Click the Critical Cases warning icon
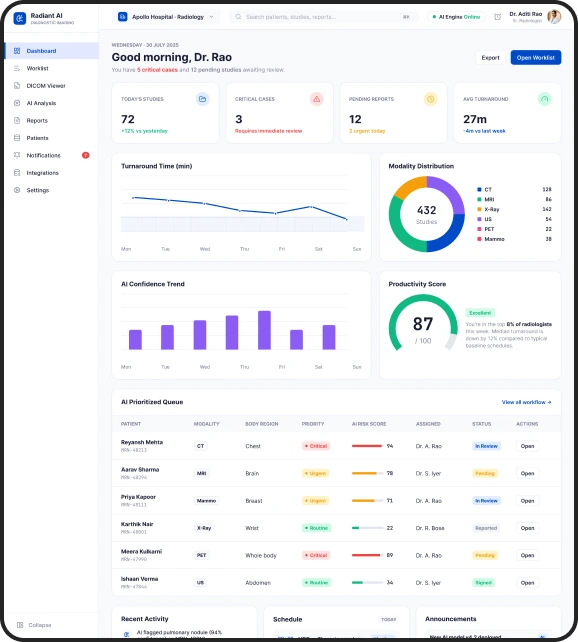This screenshot has height=642, width=578. 316,99
